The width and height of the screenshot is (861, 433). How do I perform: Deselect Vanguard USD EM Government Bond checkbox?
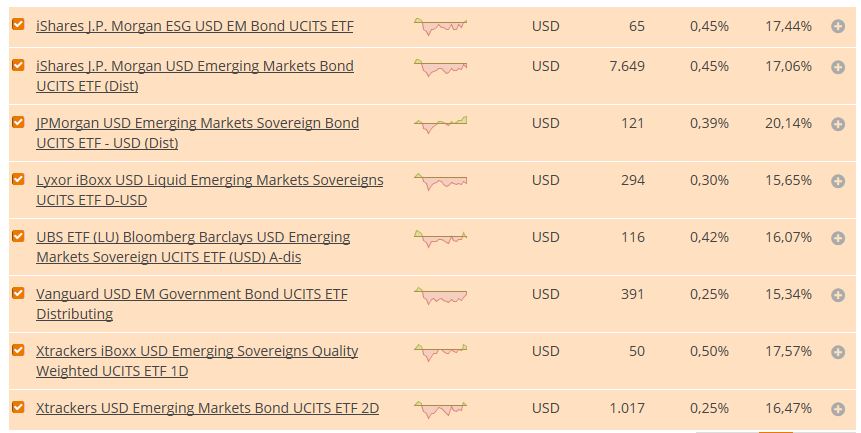tap(18, 294)
